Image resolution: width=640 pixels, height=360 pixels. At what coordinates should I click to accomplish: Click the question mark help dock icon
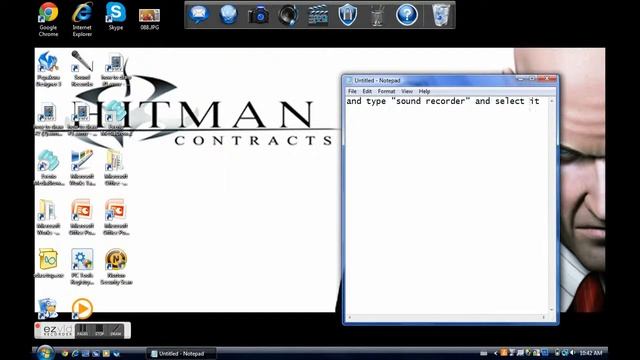pos(407,15)
